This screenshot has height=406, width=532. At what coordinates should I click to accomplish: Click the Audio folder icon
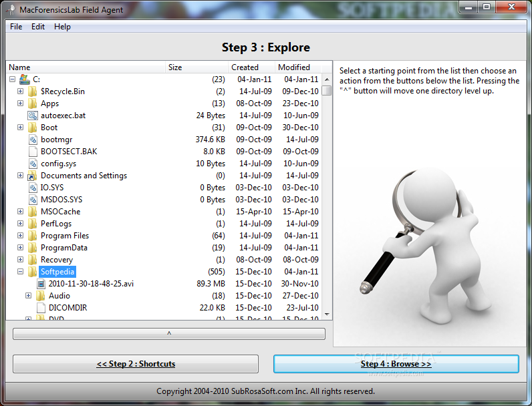click(40, 296)
